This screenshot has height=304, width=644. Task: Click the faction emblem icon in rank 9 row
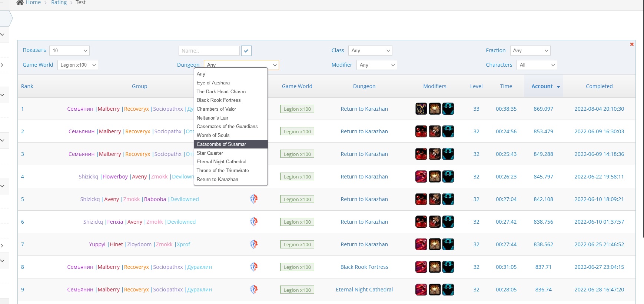254,290
